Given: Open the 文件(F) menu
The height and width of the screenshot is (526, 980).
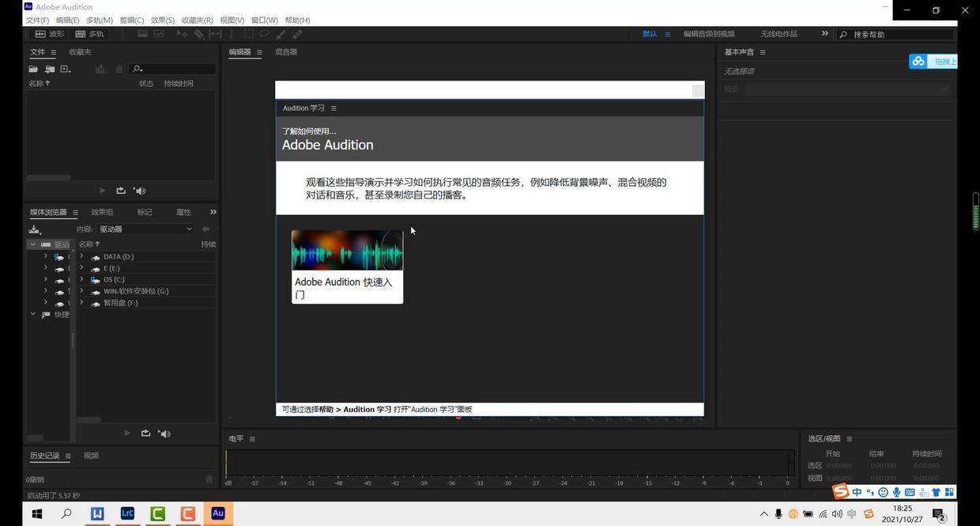Looking at the screenshot, I should [37, 20].
